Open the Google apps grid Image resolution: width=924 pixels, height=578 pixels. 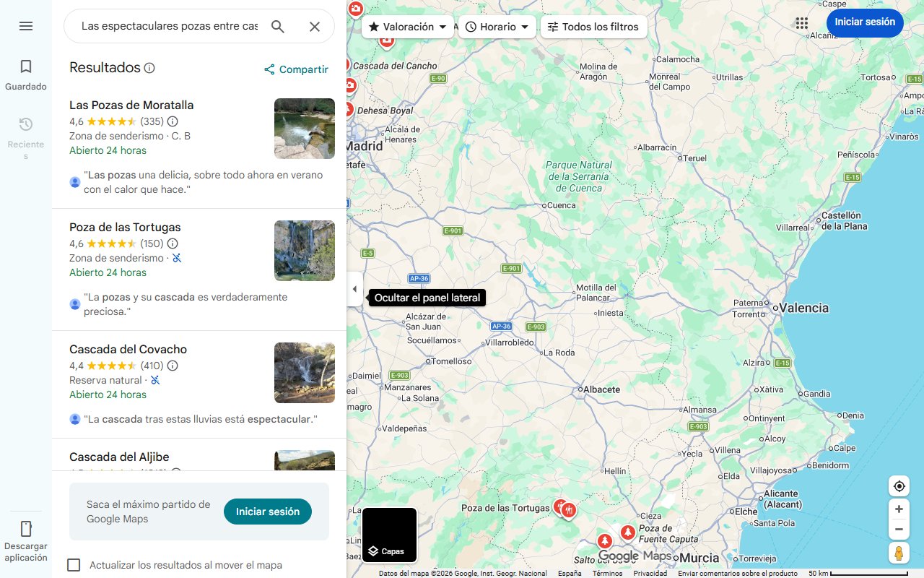coord(802,22)
